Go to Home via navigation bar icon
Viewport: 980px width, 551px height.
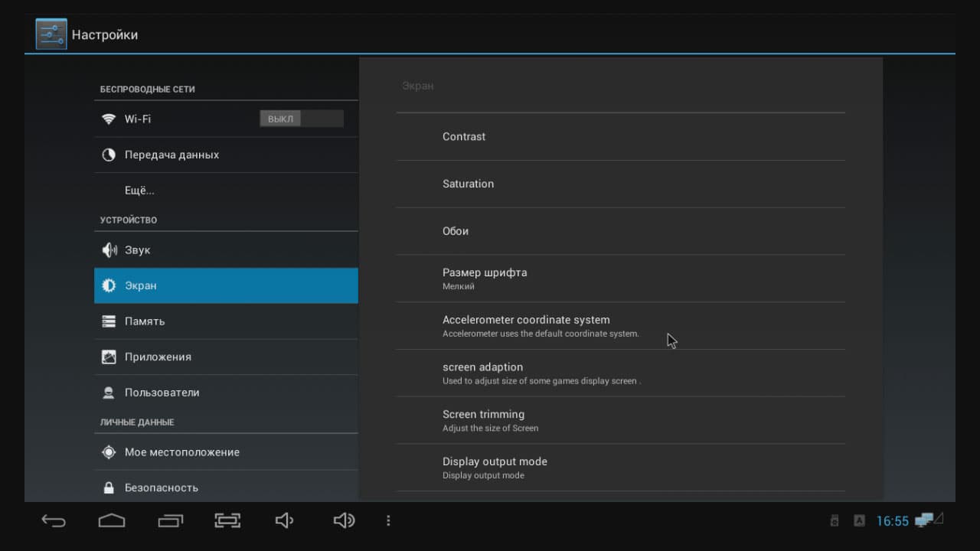pos(112,520)
